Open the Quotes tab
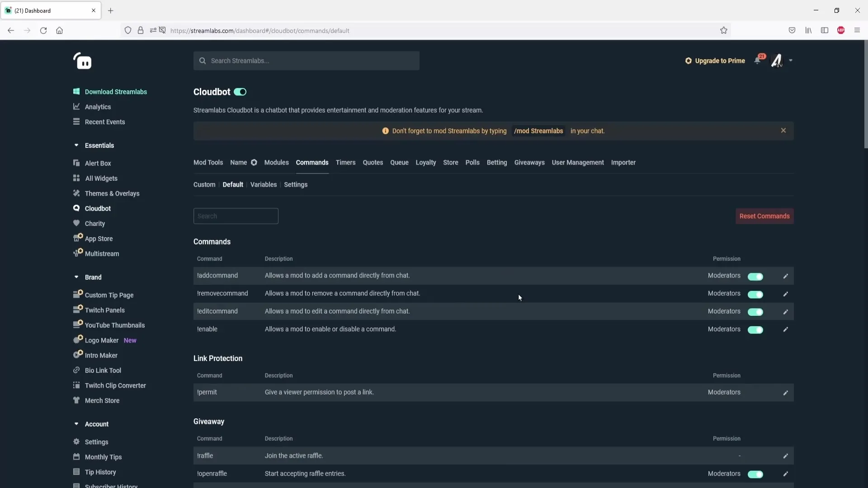This screenshot has width=868, height=488. pyautogui.click(x=373, y=162)
